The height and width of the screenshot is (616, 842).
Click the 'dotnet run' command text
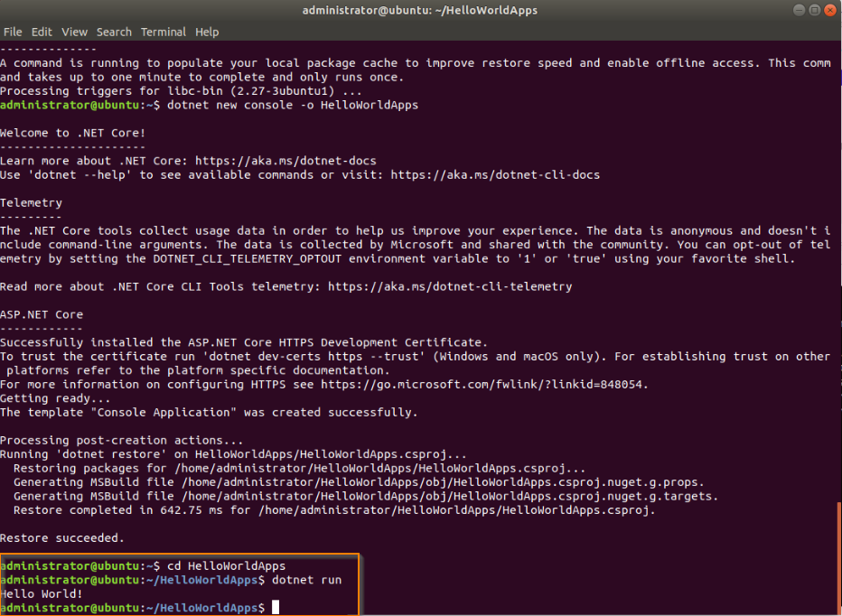click(x=306, y=580)
